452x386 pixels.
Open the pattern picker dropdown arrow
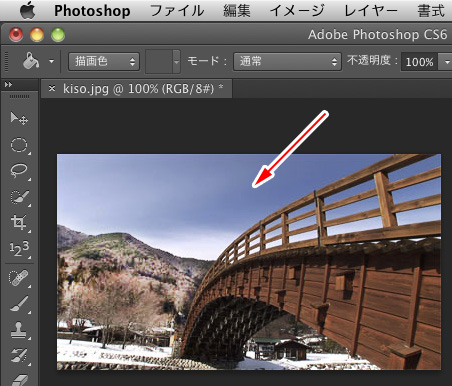coord(177,62)
